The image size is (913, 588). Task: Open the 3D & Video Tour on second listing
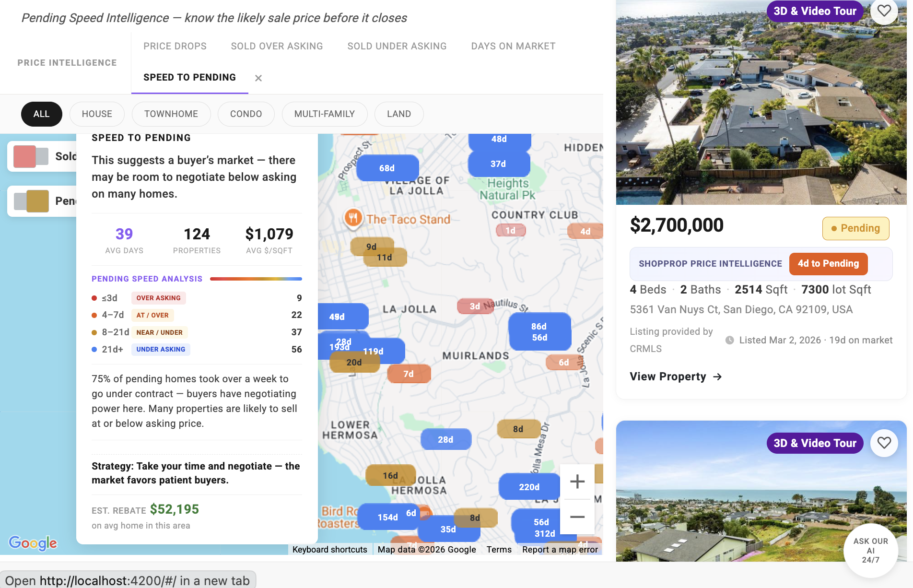click(815, 443)
